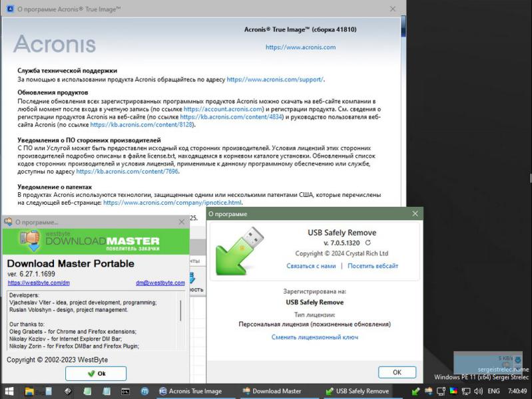This screenshot has height=399, width=532.
Task: Open the kb.acronis.com/content/4834 link
Action: point(231,117)
